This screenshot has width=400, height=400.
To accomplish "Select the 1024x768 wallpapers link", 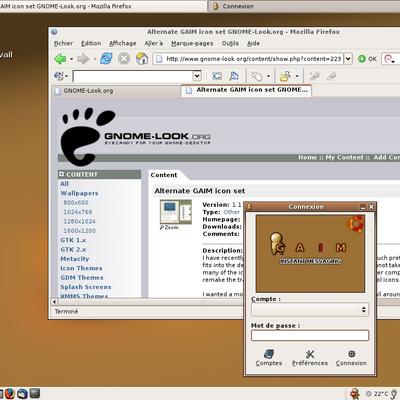I will [x=78, y=212].
